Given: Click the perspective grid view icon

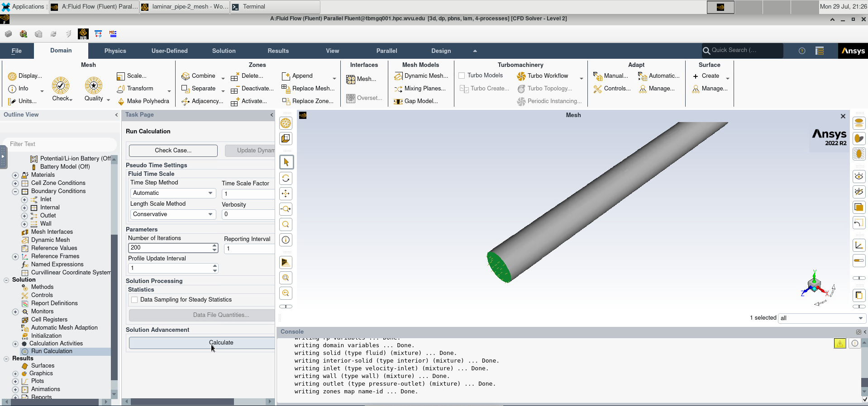Looking at the screenshot, I should (286, 262).
